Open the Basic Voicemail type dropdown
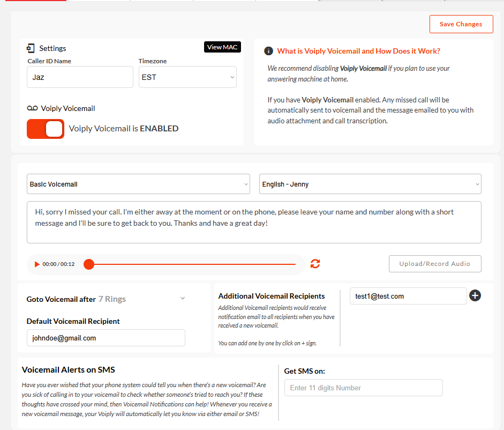504x430 pixels. (x=138, y=184)
